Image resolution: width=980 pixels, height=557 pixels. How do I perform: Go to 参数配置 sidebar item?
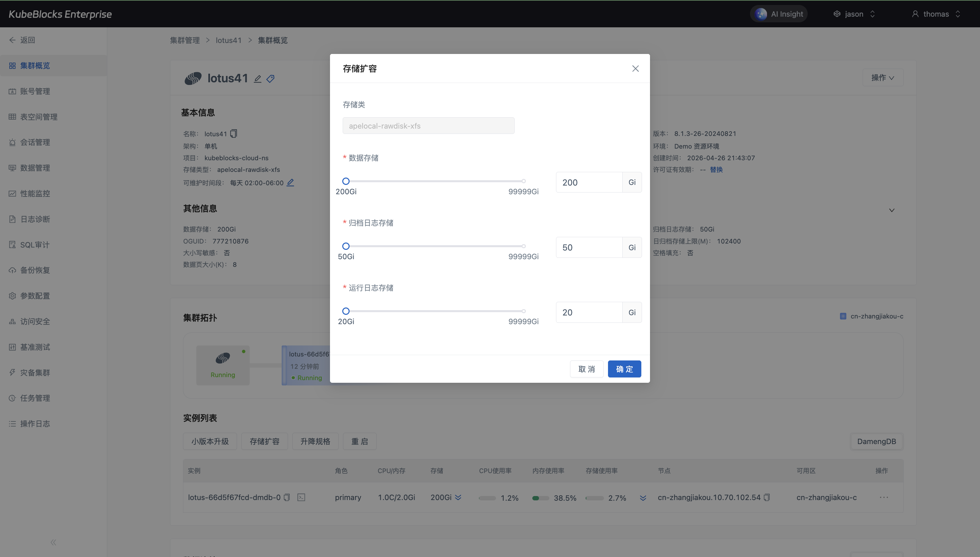35,296
